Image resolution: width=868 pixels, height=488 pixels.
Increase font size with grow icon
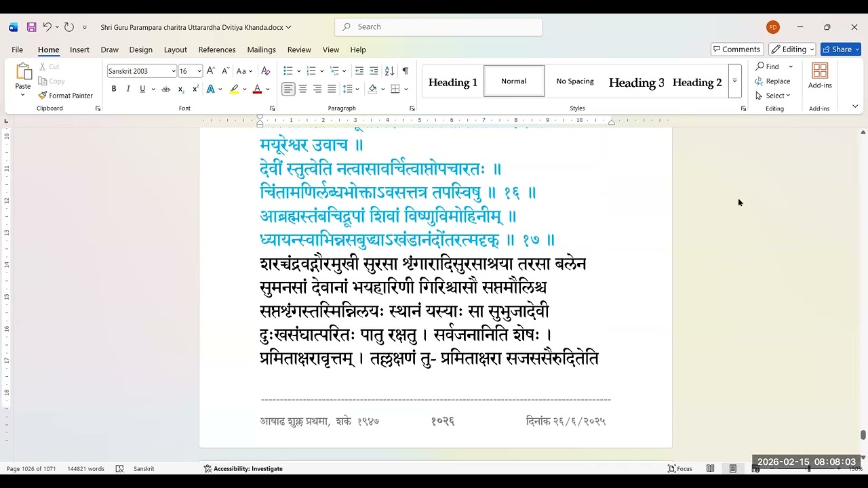coord(211,71)
